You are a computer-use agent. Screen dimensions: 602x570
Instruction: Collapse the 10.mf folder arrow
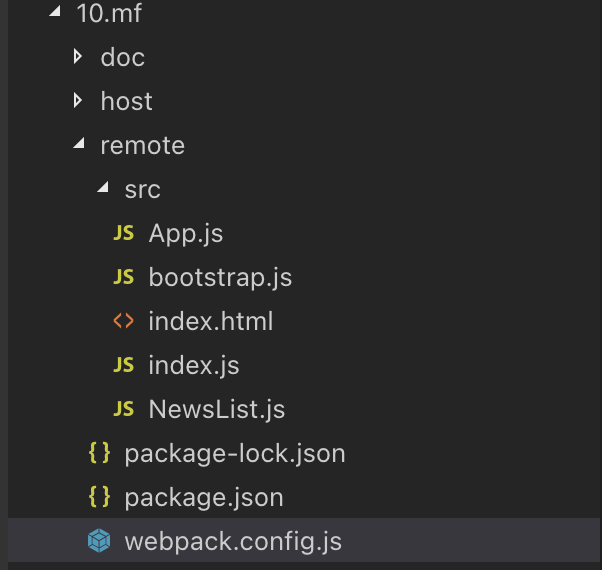55,12
